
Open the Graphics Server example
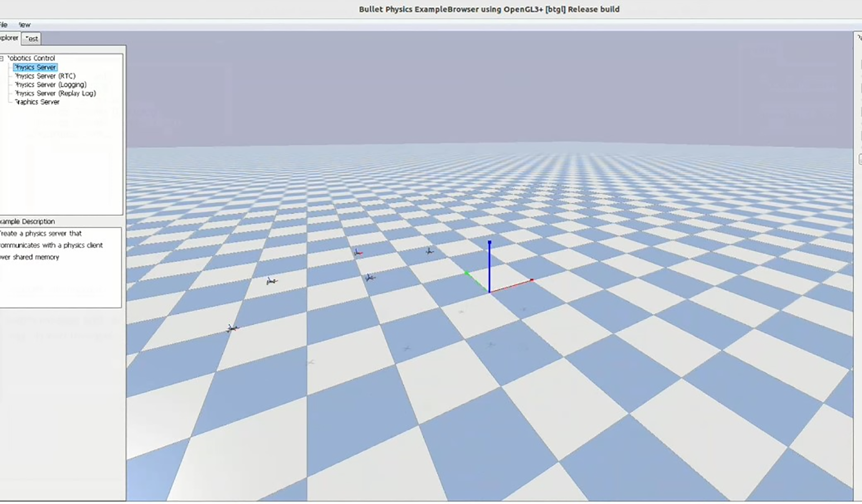click(x=37, y=102)
